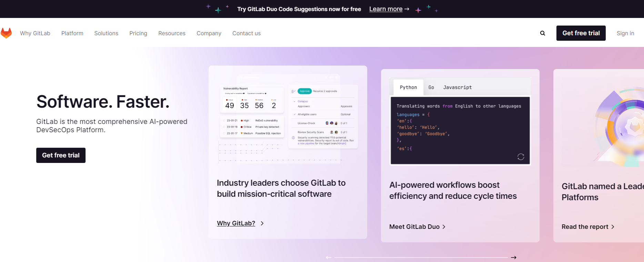This screenshot has height=262, width=644.
Task: Click the colorful circular report graphic
Action: coord(619,127)
